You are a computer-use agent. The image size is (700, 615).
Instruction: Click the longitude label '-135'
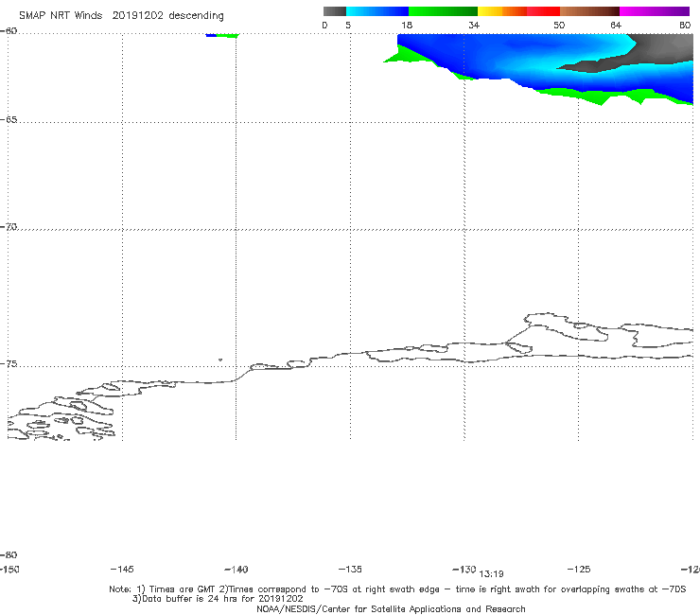[350, 569]
